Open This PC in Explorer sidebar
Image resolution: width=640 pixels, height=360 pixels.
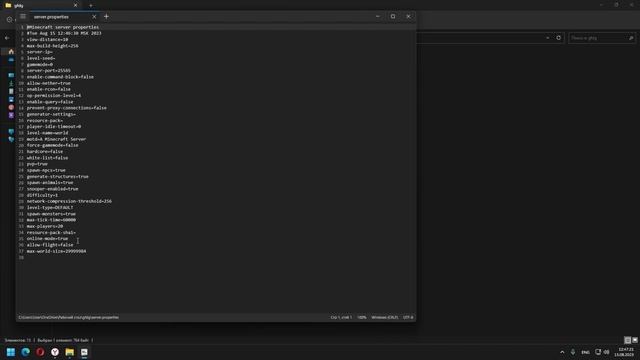pyautogui.click(x=11, y=131)
